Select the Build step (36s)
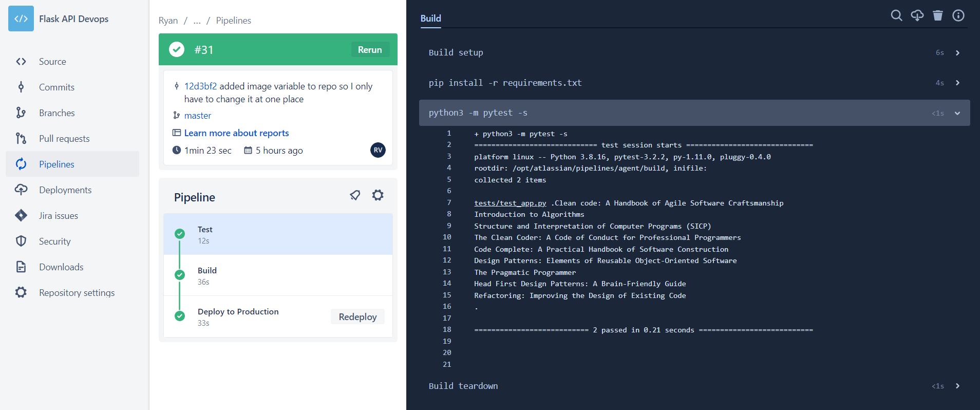Viewport: 980px width, 410px height. (278, 275)
